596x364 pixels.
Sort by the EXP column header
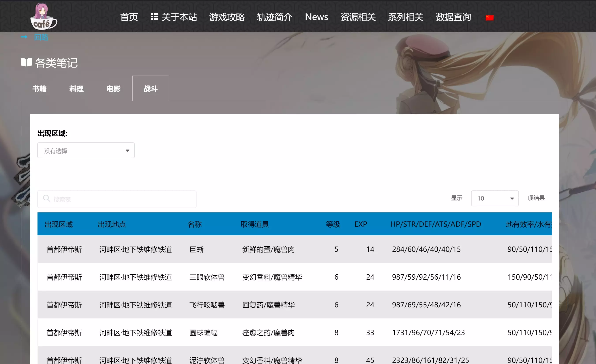click(360, 224)
